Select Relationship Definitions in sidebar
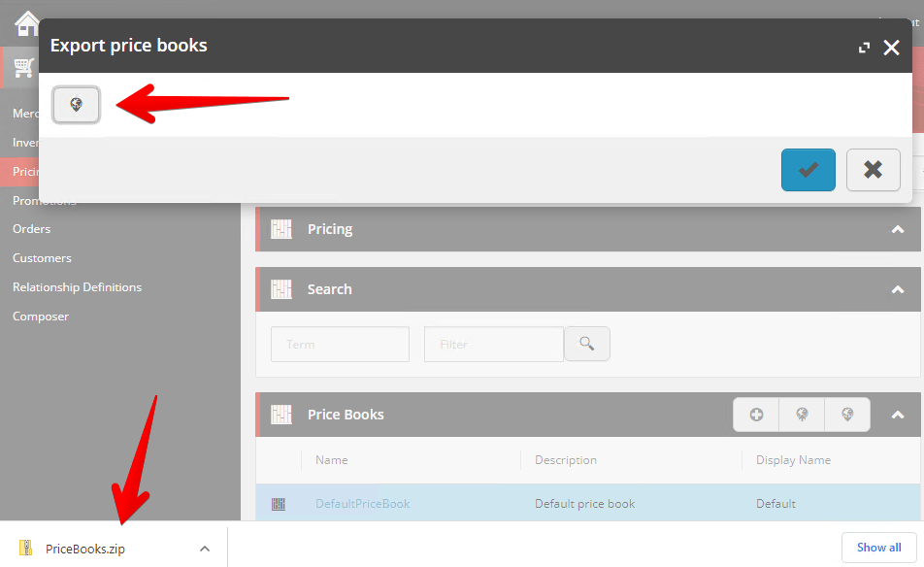The image size is (924, 567). (78, 287)
